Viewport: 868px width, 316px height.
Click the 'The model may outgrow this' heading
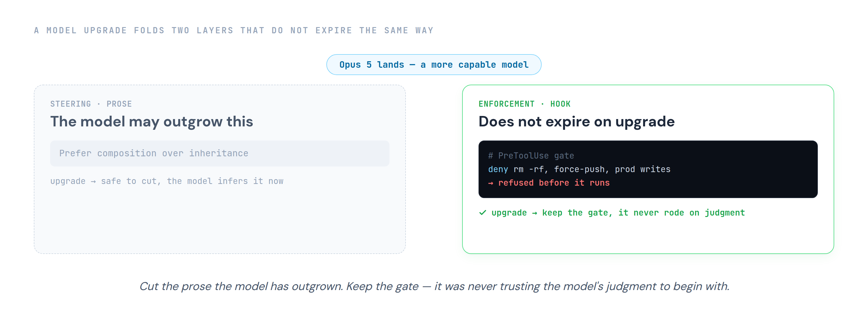152,121
